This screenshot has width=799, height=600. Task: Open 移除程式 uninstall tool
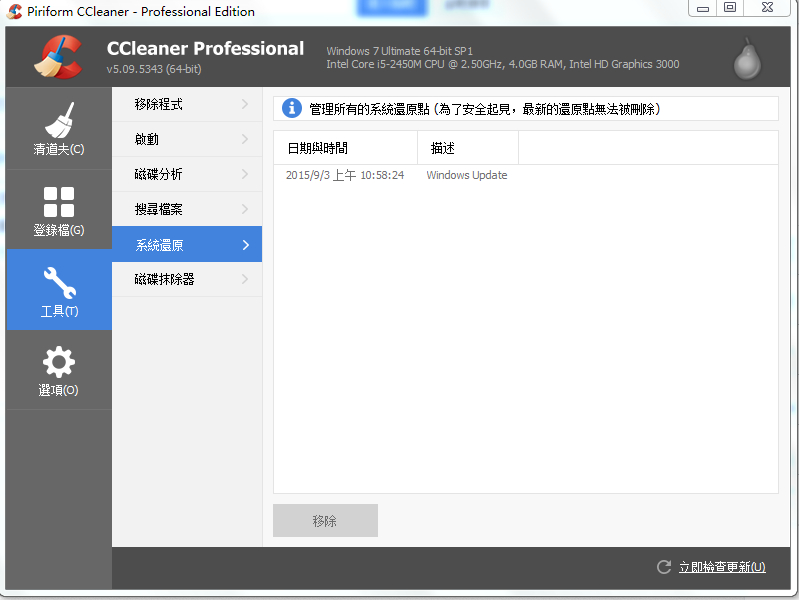coord(187,104)
